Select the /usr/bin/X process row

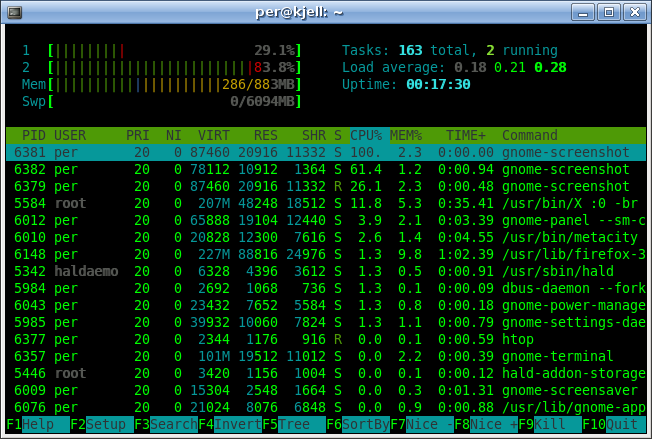(x=326, y=203)
